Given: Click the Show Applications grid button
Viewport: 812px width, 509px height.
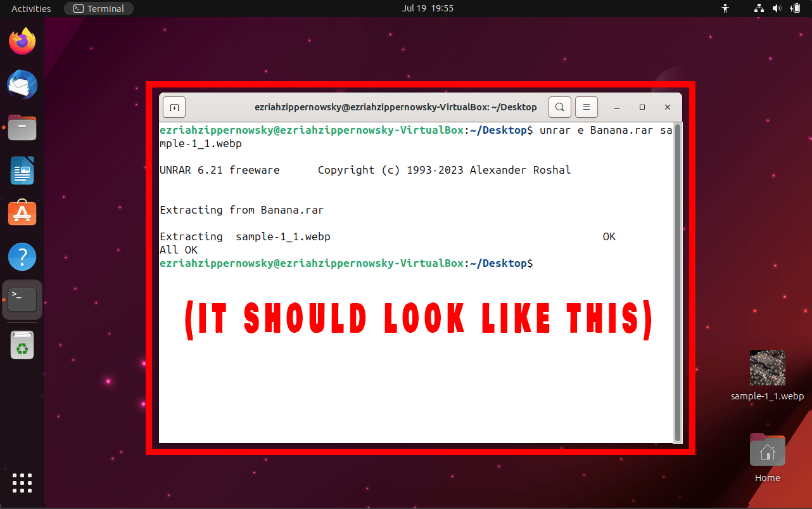Looking at the screenshot, I should point(22,483).
